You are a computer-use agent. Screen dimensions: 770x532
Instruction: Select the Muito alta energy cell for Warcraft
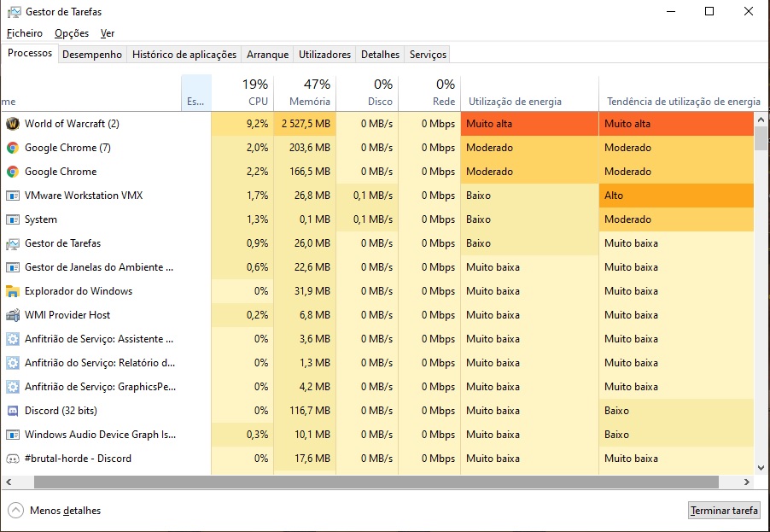[x=529, y=124]
